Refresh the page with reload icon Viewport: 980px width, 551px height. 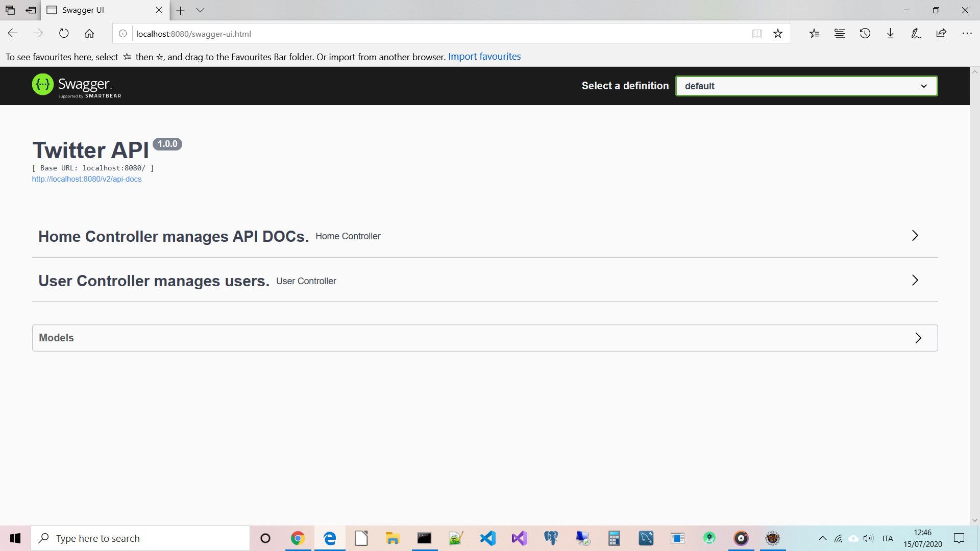[64, 34]
